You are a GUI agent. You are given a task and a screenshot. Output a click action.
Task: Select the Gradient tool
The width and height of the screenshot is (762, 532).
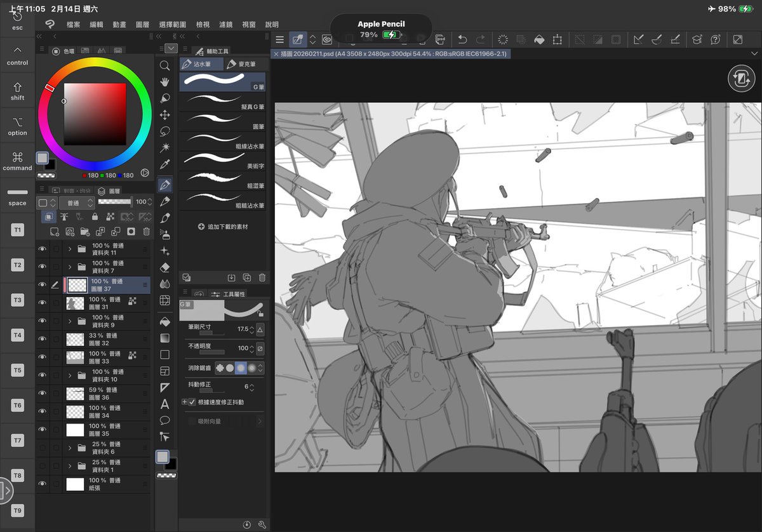pyautogui.click(x=164, y=338)
